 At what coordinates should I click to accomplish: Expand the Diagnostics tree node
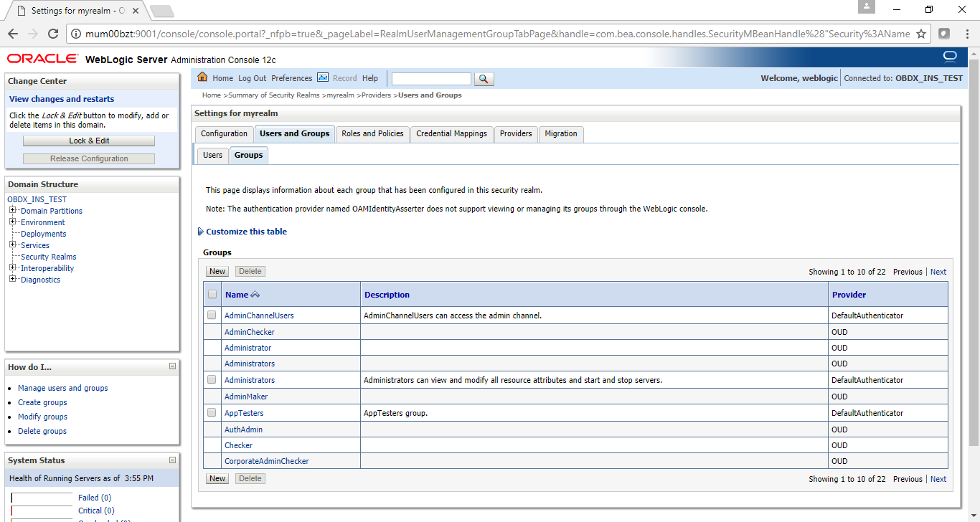pos(13,279)
